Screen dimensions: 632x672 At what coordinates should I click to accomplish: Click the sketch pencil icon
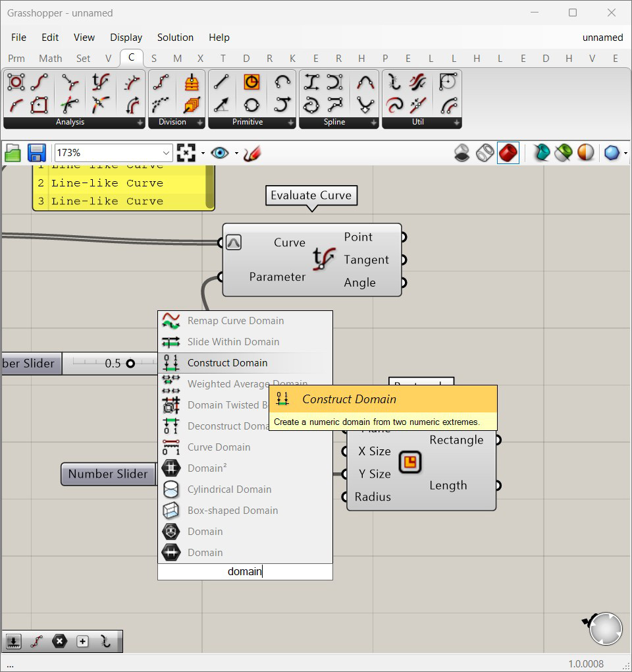(x=251, y=154)
